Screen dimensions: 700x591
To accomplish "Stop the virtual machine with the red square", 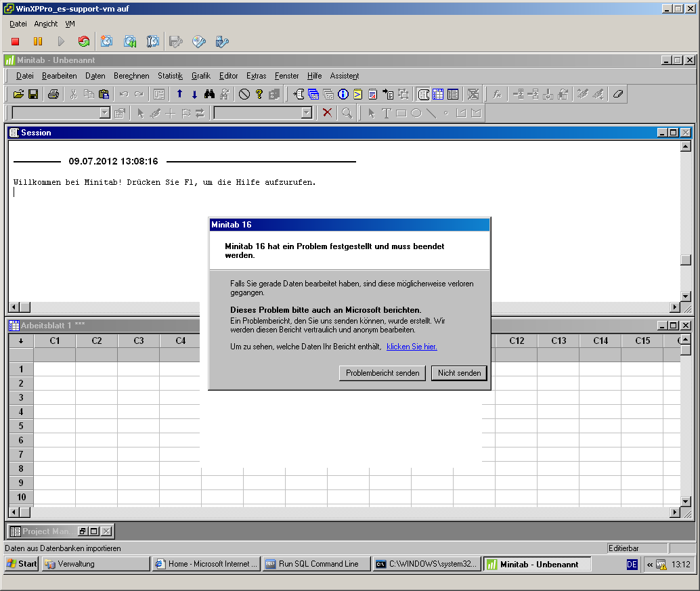I will [15, 41].
